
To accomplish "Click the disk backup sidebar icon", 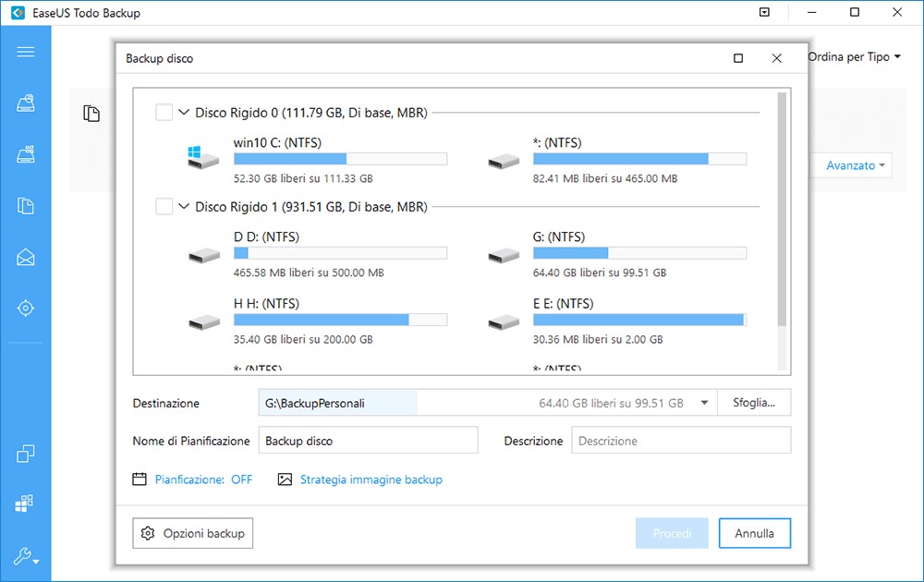I will pyautogui.click(x=25, y=103).
